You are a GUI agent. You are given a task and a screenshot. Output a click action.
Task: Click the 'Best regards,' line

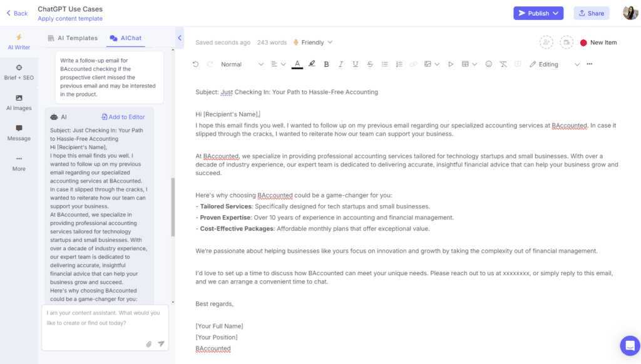pyautogui.click(x=214, y=303)
